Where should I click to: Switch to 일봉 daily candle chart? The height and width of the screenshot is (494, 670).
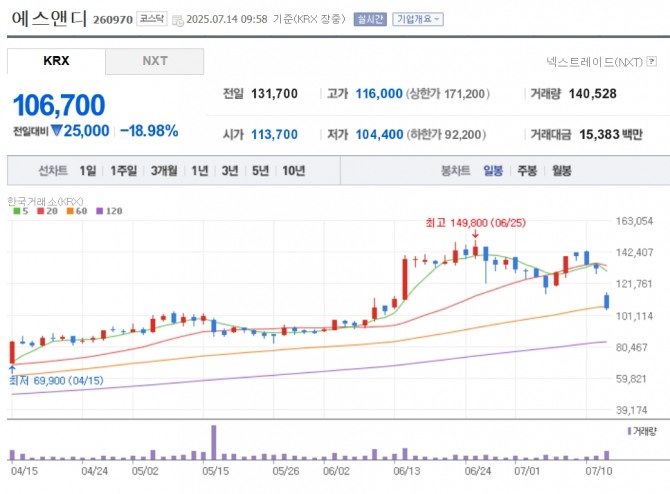[493, 171]
